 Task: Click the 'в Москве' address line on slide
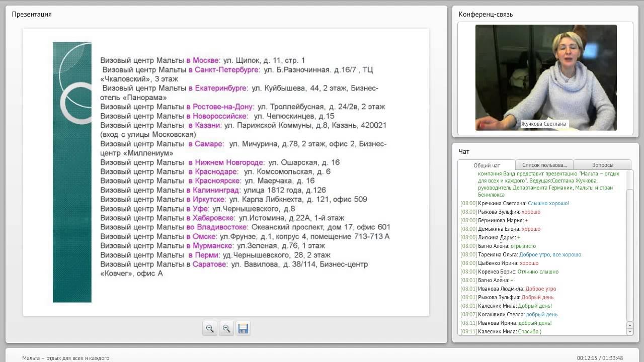point(202,60)
